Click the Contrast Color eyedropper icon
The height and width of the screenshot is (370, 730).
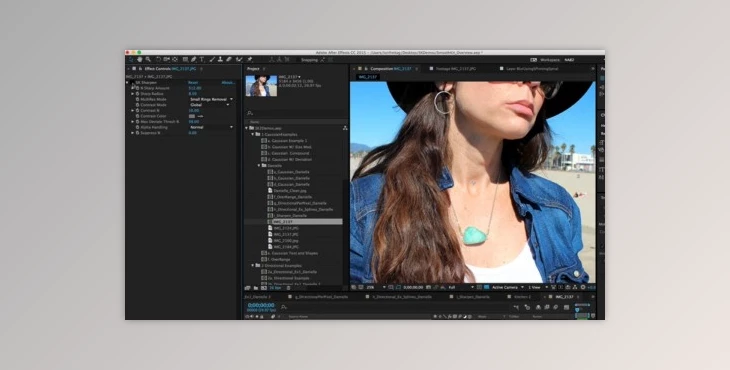click(201, 116)
